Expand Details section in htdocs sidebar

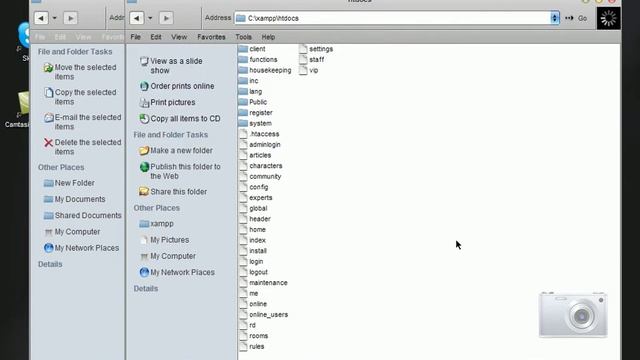click(146, 289)
